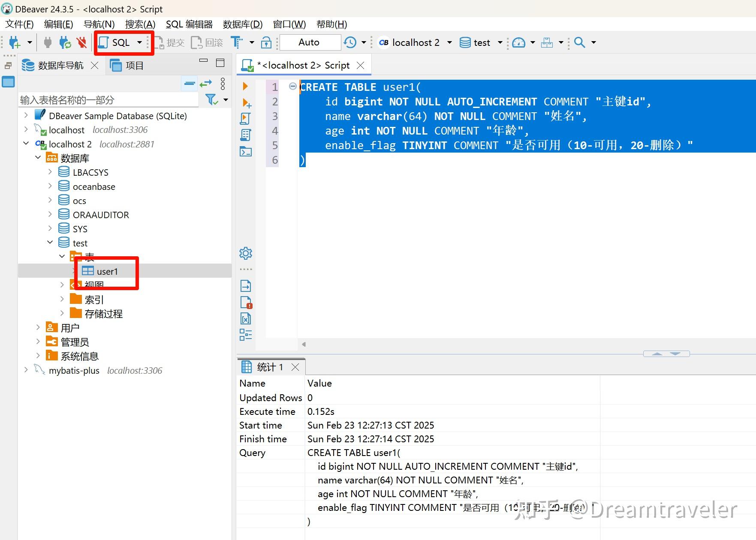This screenshot has width=756, height=540.
Task: Collapse the test database node
Action: (50, 242)
